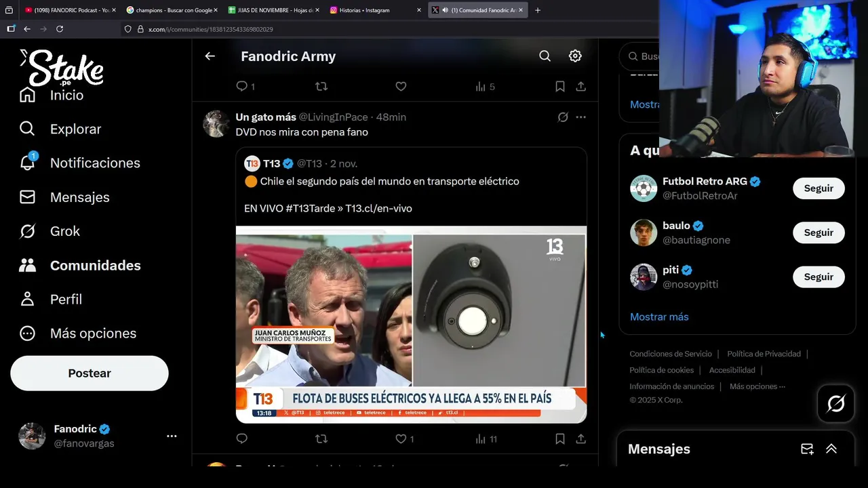Open Notificaciones bell icon

pos(27,163)
